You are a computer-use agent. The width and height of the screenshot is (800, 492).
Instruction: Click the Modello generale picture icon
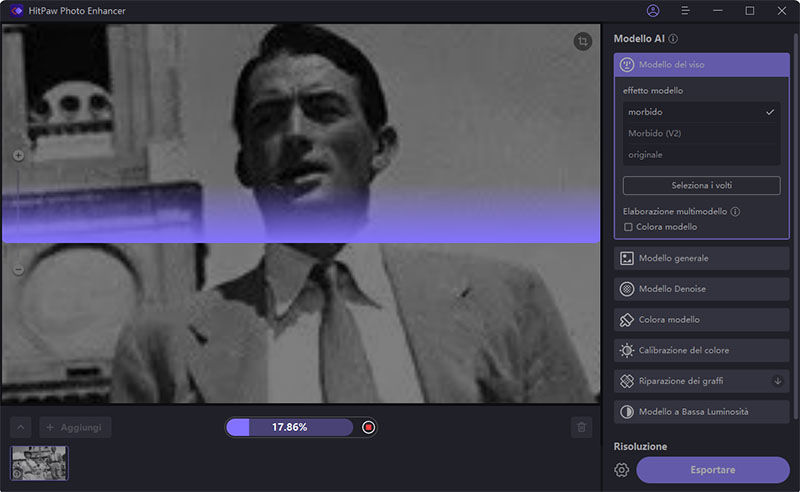pyautogui.click(x=627, y=258)
